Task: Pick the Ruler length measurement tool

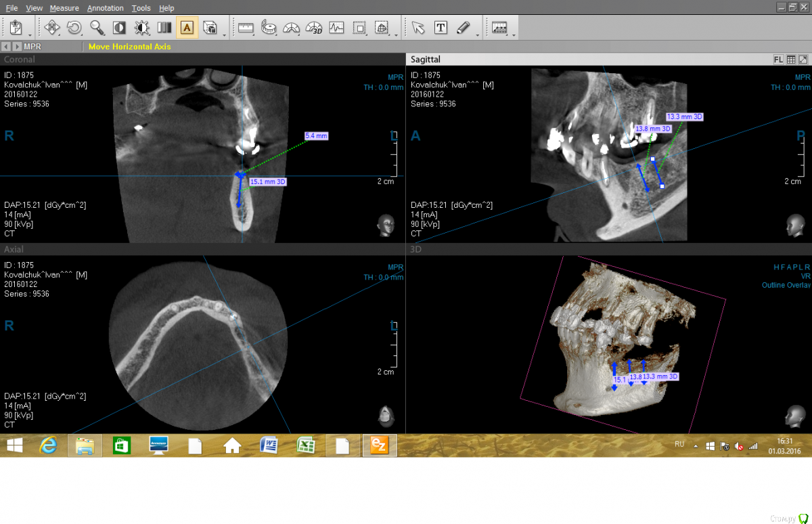Action: point(245,28)
